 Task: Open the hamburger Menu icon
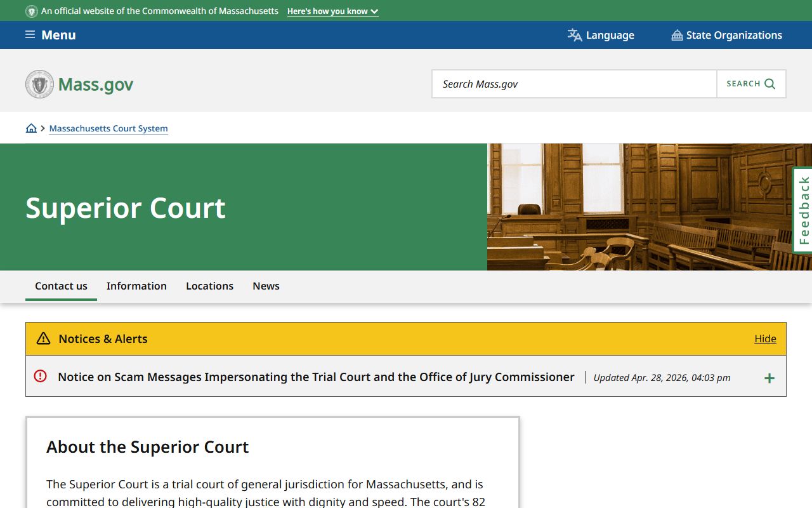30,35
